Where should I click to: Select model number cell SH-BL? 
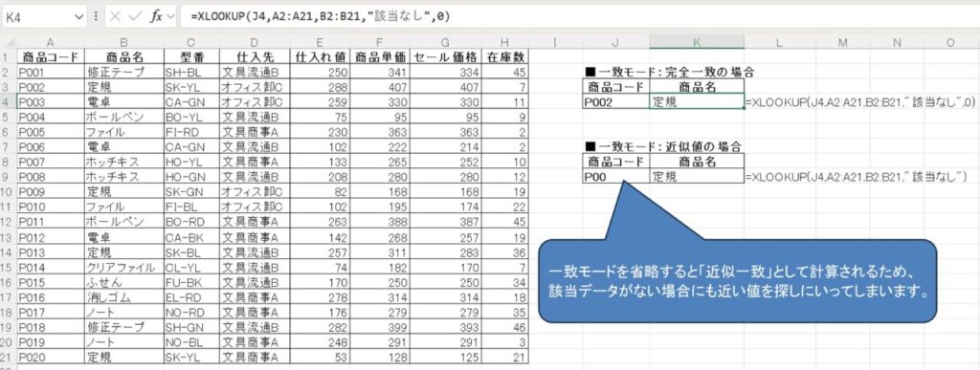point(191,72)
